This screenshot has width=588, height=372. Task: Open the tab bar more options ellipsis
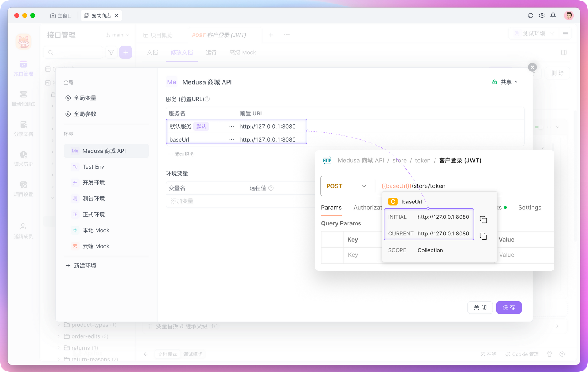point(287,35)
